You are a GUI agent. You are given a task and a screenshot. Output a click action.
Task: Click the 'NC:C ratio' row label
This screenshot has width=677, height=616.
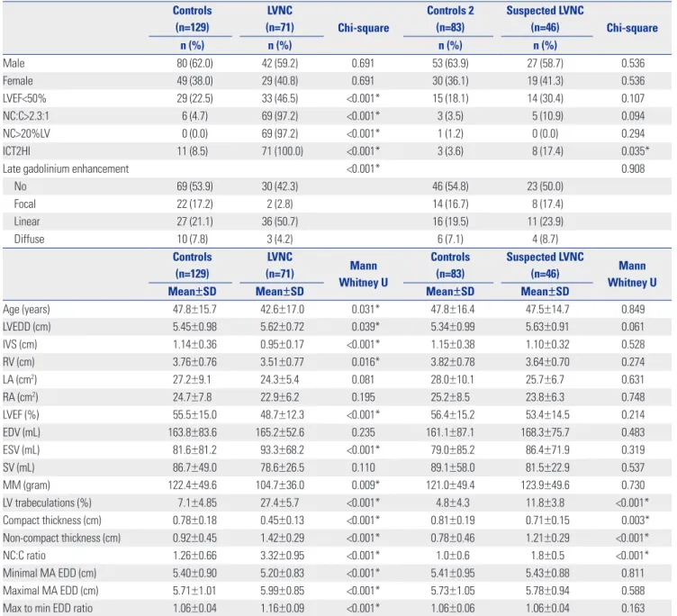tap(24, 556)
